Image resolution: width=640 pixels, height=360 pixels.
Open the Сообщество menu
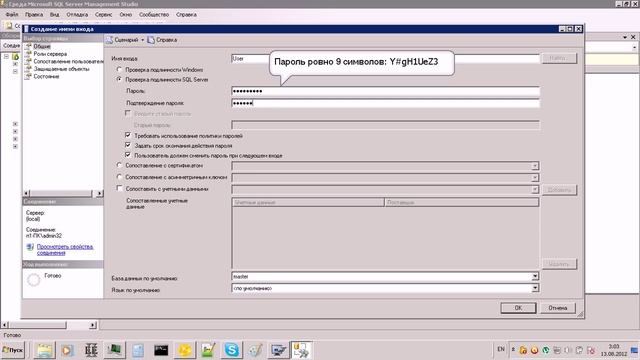154,14
